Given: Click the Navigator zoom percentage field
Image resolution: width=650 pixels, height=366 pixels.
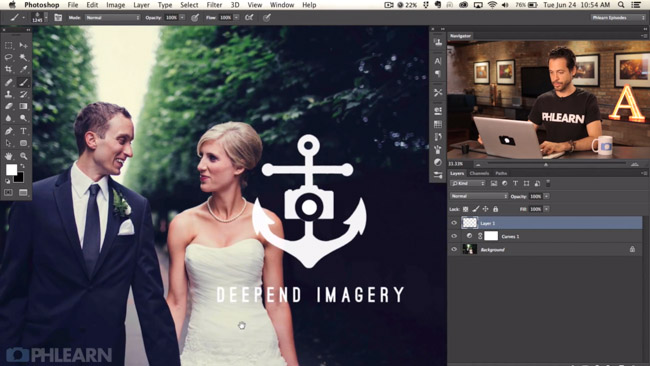Looking at the screenshot, I should [456, 164].
